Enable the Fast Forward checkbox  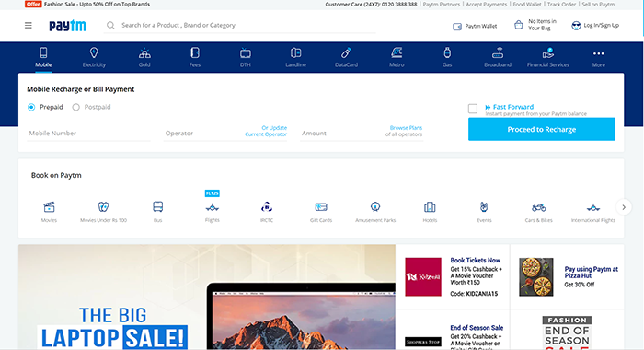(x=473, y=109)
